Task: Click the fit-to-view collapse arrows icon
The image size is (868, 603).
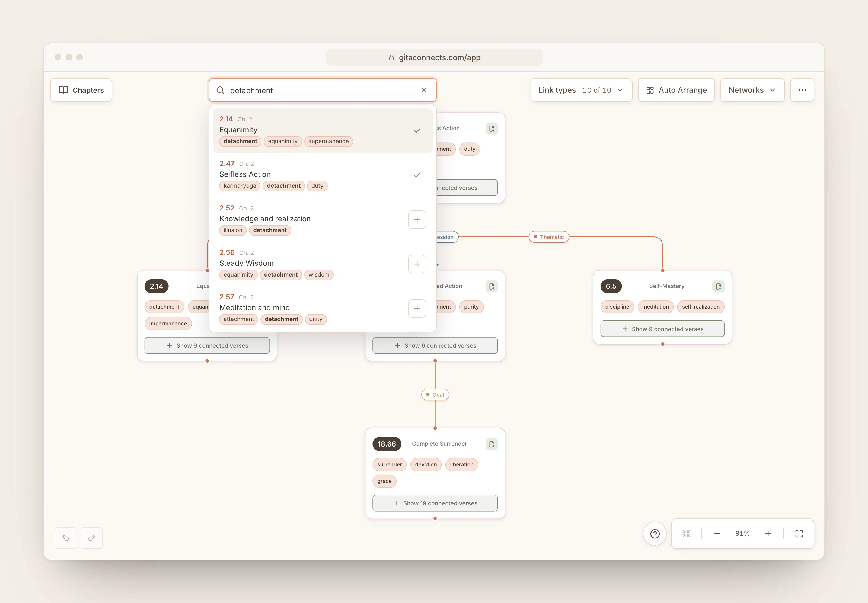Action: [686, 534]
